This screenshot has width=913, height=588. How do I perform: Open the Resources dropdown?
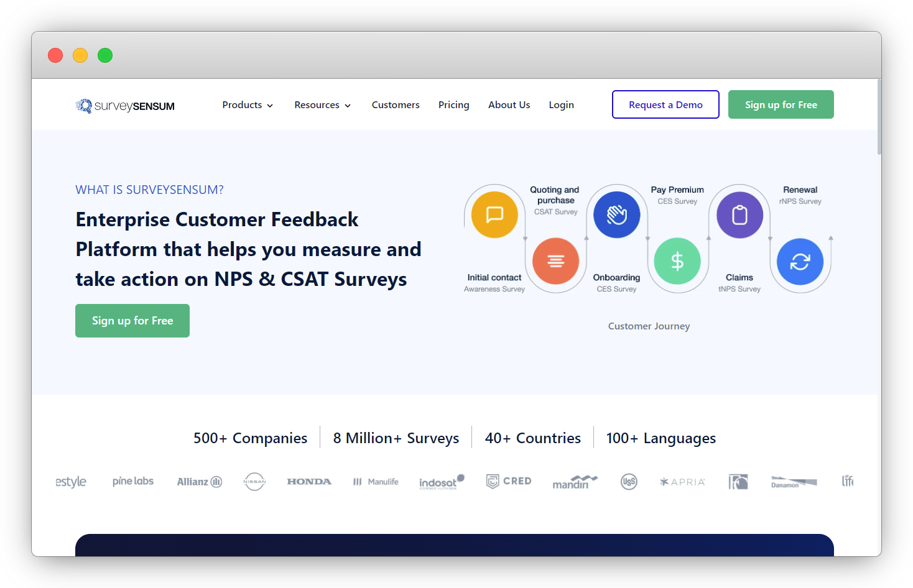tap(322, 104)
